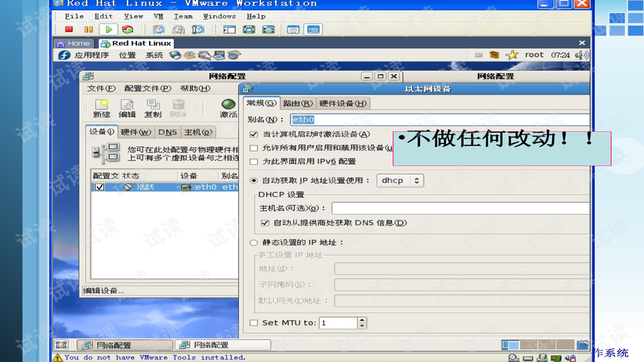644x362 pixels.
Task: Open the VMware Team menu
Action: pos(183,16)
